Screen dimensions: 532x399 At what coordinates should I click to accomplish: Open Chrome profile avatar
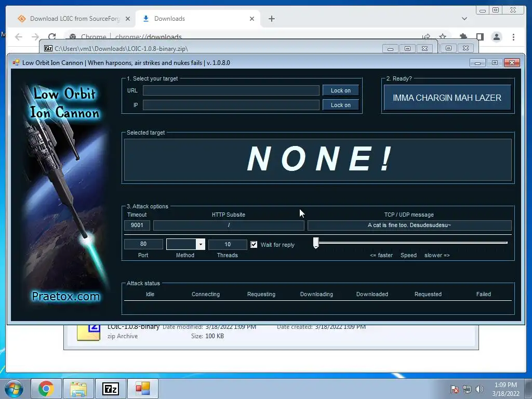496,37
